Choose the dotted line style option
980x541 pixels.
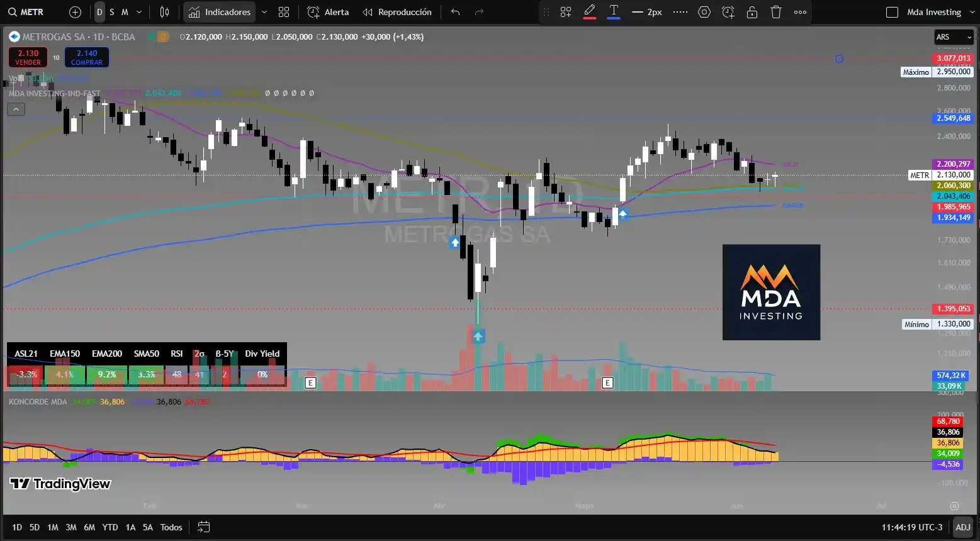pos(680,12)
